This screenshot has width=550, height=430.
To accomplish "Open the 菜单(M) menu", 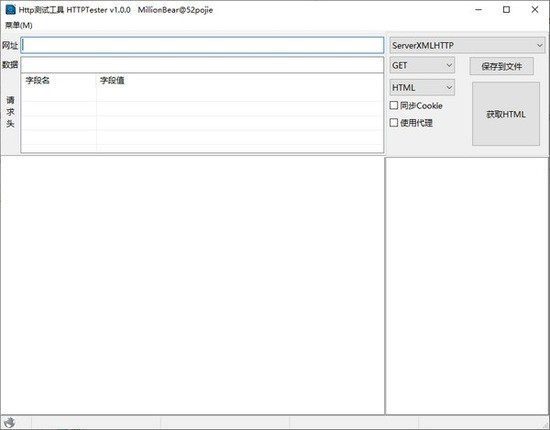I will point(19,25).
